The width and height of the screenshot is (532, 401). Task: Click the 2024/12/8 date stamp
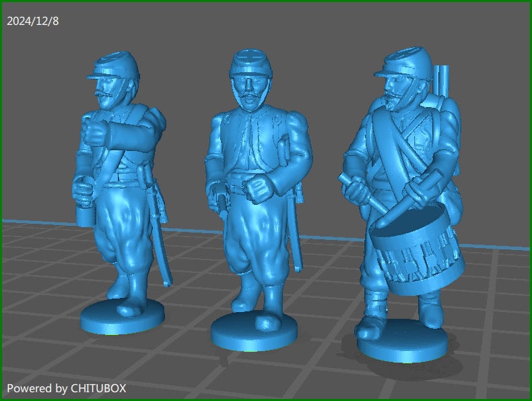(x=32, y=21)
